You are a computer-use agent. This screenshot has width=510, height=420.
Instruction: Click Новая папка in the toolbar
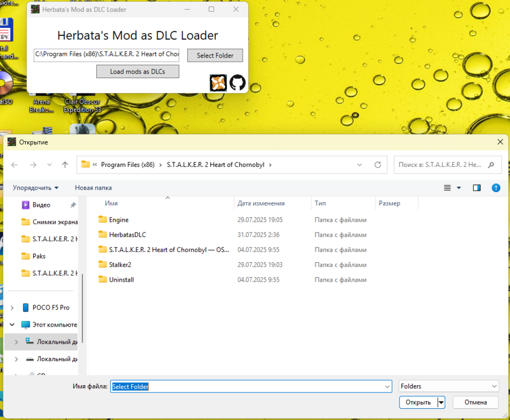pyautogui.click(x=93, y=188)
